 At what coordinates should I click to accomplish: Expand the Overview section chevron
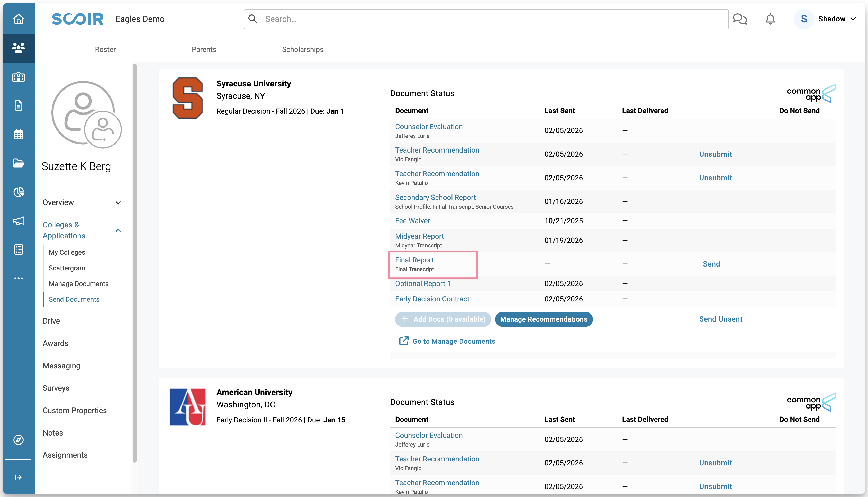pyautogui.click(x=118, y=203)
